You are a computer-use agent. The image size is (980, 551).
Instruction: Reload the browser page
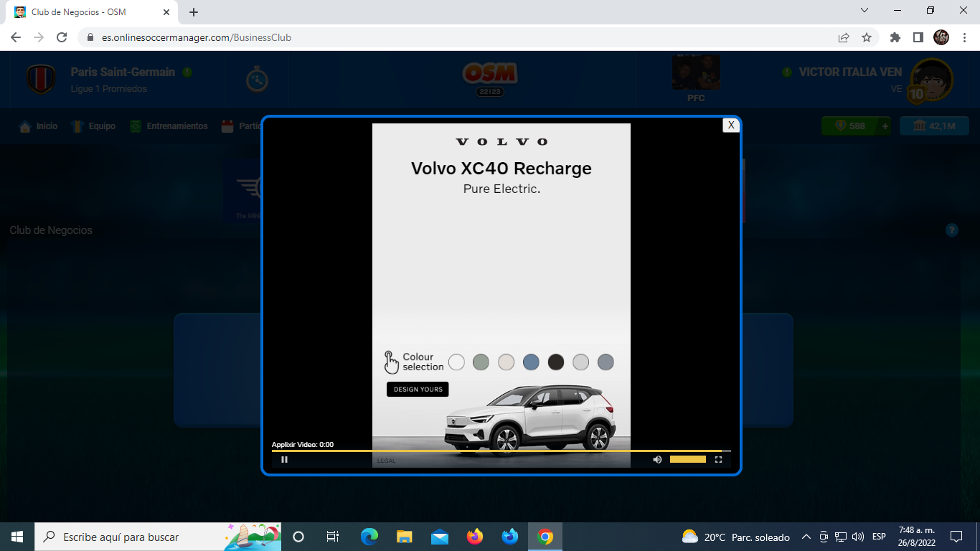[62, 37]
